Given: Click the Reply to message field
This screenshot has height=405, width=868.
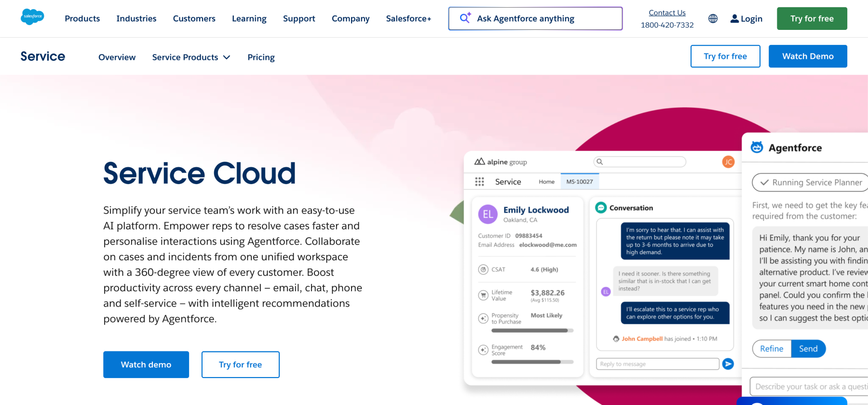Looking at the screenshot, I should pos(658,364).
